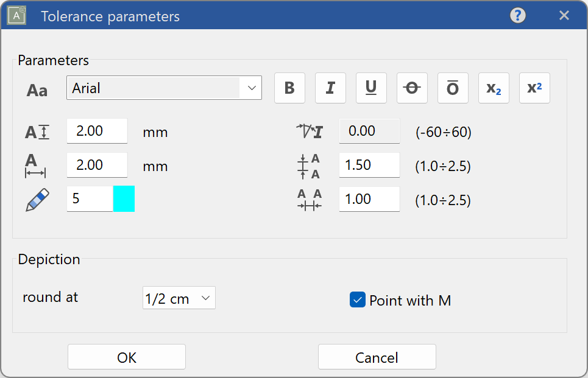Image resolution: width=588 pixels, height=378 pixels.
Task: Dismiss the dialog via Cancel
Action: [x=377, y=357]
